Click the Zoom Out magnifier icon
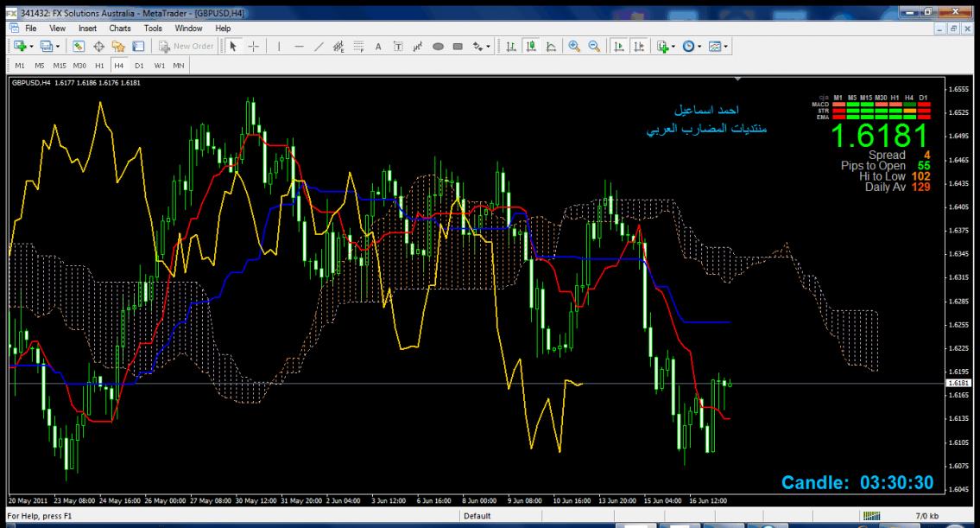 593,46
